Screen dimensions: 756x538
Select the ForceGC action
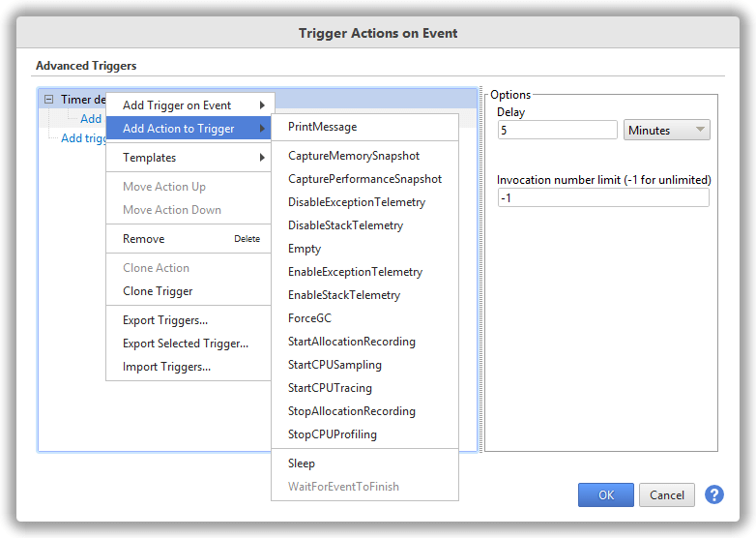(365, 318)
